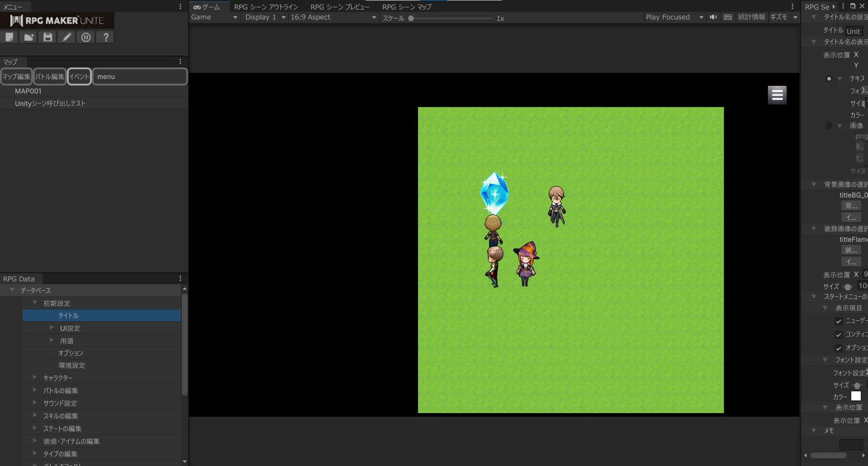This screenshot has height=466, width=868.
Task: Mute audio with the speaker icon
Action: point(713,17)
